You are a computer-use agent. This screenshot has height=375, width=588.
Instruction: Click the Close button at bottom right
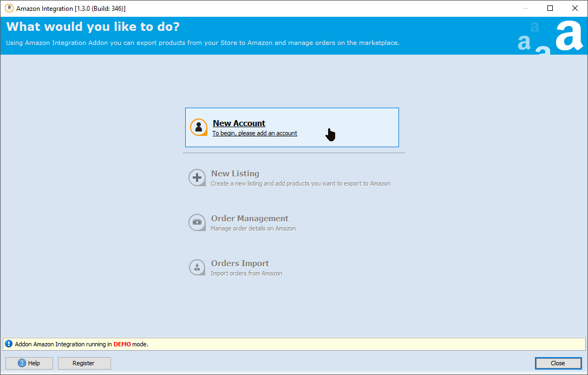[x=558, y=363]
